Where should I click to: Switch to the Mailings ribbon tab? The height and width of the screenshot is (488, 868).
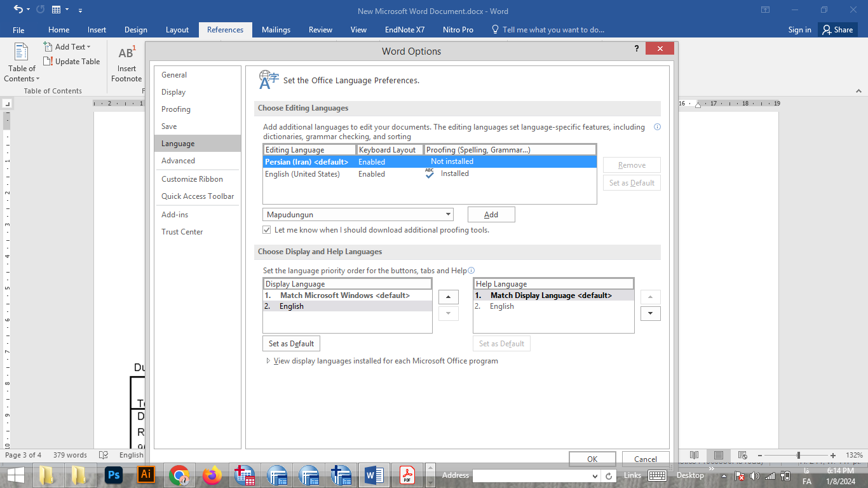click(276, 30)
